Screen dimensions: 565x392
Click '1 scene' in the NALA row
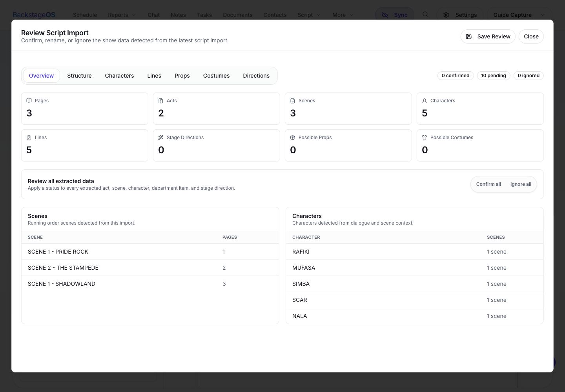click(x=497, y=316)
